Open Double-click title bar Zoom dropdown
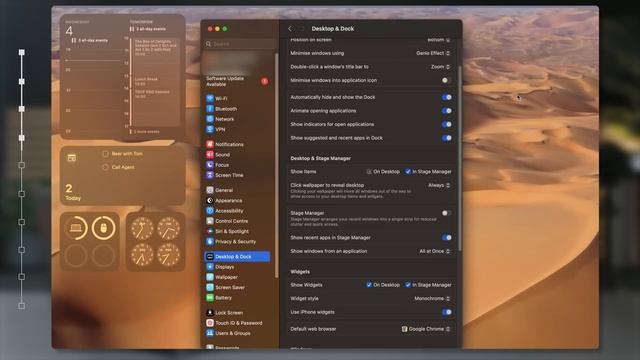The image size is (640, 360). (x=440, y=67)
